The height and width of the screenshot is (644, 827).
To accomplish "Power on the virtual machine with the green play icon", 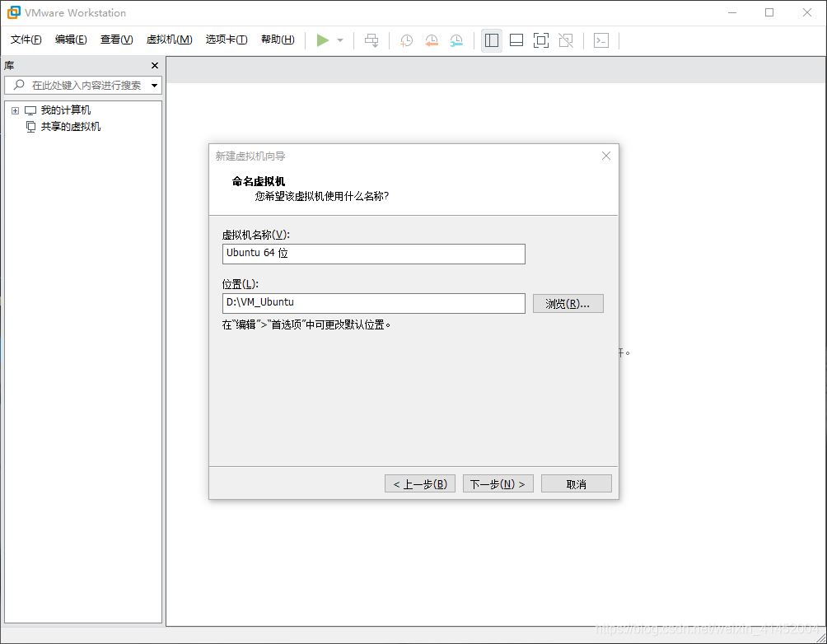I will (x=323, y=40).
